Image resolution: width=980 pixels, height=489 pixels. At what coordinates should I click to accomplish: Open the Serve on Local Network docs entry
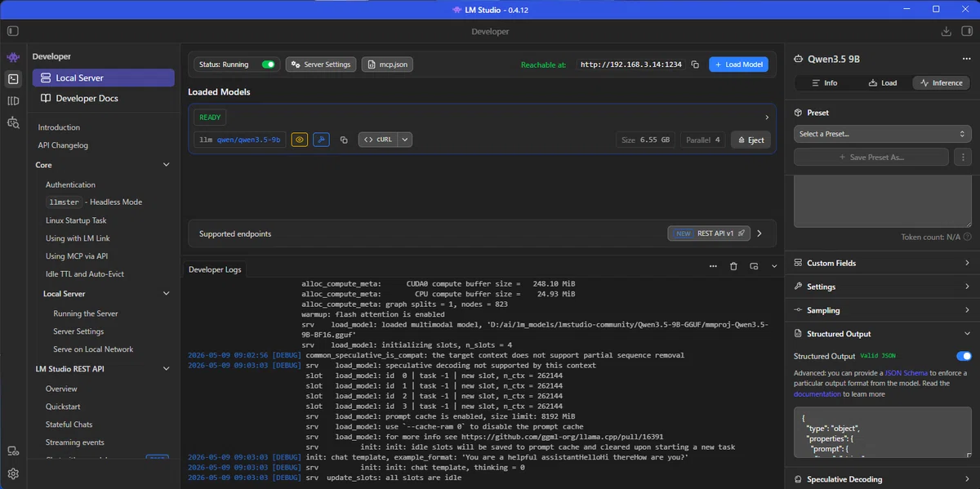pyautogui.click(x=93, y=349)
